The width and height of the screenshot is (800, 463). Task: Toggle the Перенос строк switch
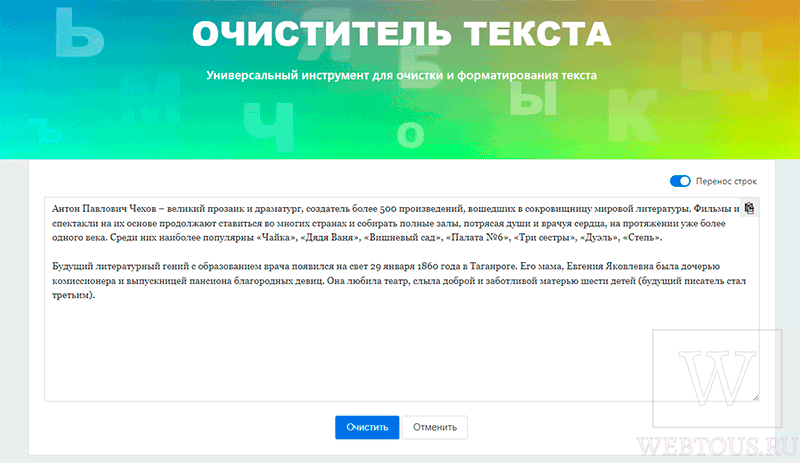(680, 181)
